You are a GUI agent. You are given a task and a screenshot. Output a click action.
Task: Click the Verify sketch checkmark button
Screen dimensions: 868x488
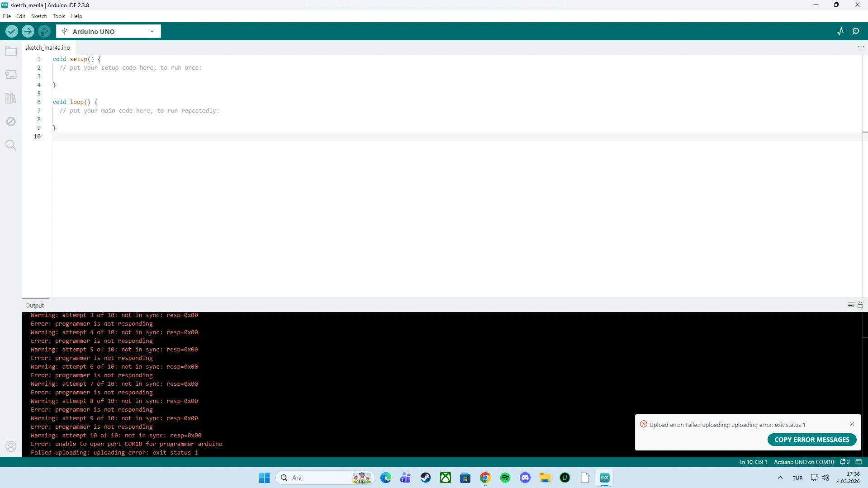pos(12,31)
